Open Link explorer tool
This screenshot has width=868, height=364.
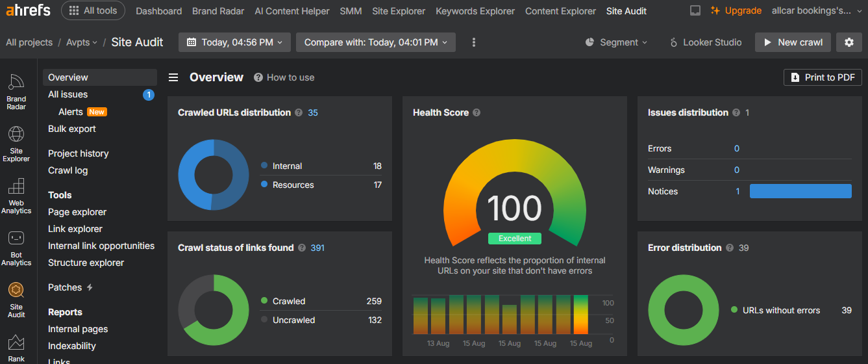[75, 229]
